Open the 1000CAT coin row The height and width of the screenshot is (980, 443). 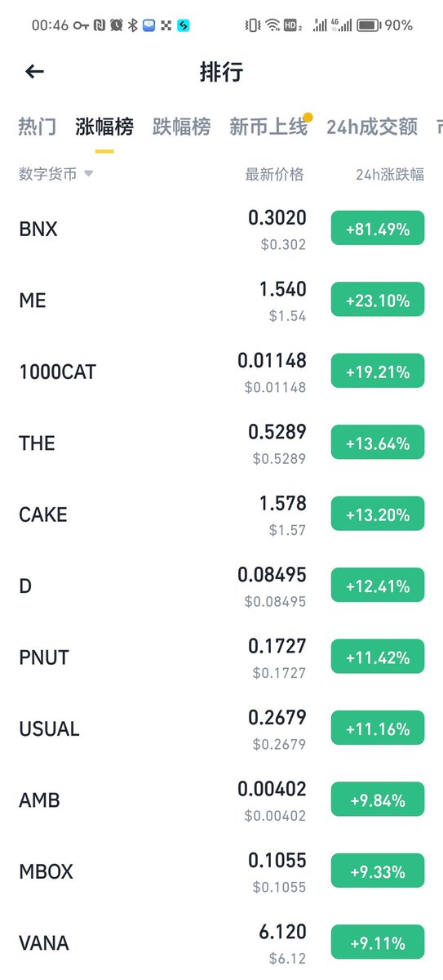pos(221,372)
